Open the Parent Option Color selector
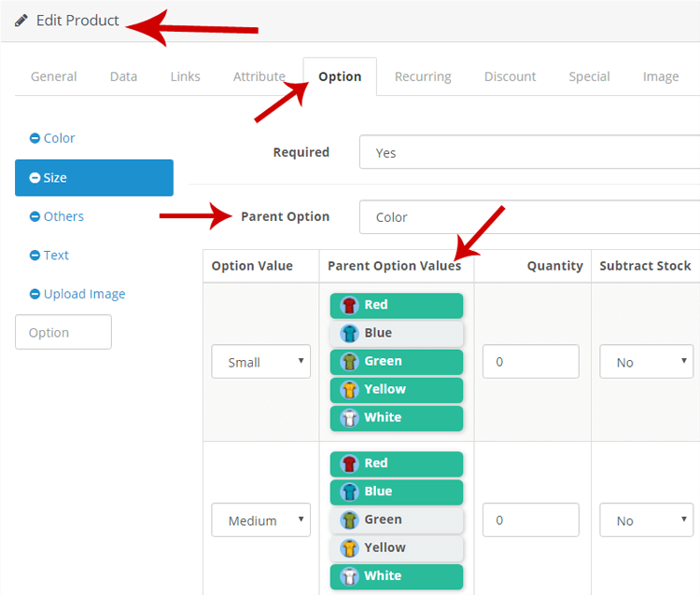 529,216
